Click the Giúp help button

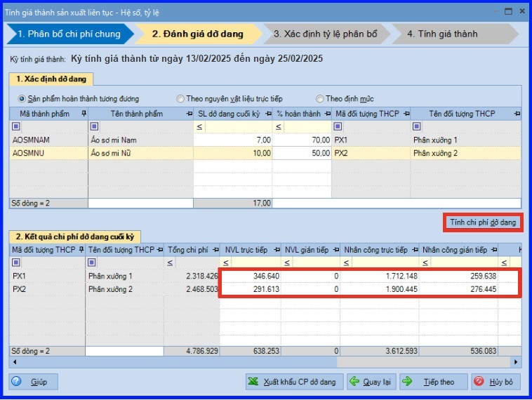33,382
